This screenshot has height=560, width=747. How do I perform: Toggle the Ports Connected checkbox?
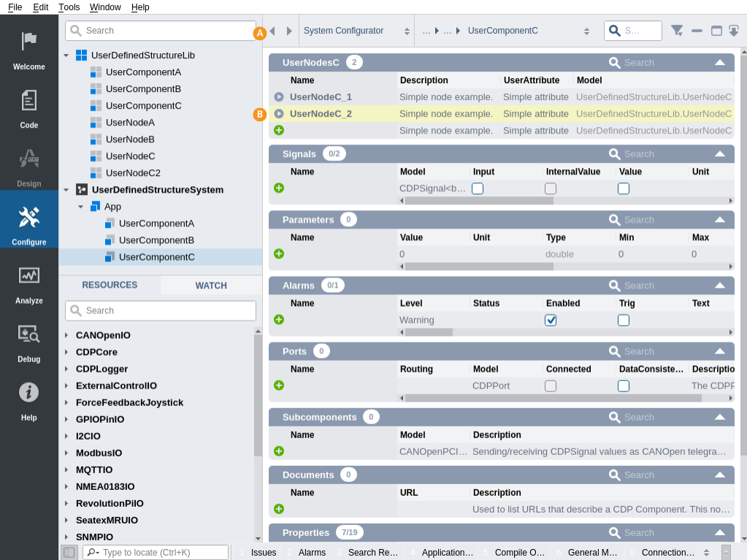click(x=551, y=386)
